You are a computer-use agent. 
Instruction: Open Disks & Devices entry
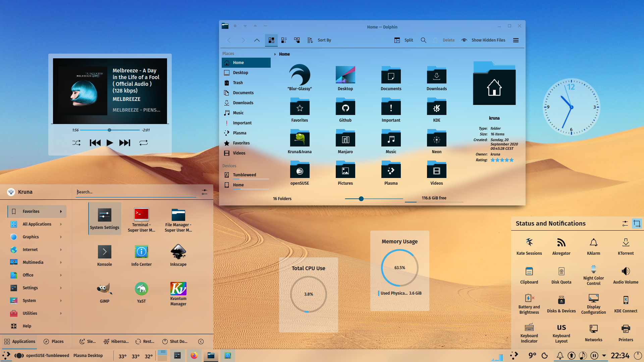tap(561, 304)
